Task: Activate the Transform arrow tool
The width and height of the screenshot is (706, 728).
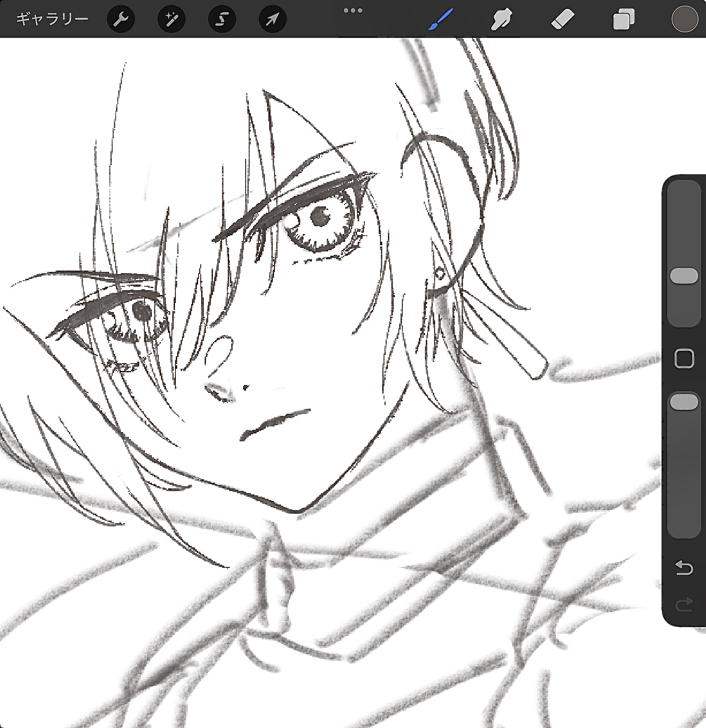Action: [272, 19]
